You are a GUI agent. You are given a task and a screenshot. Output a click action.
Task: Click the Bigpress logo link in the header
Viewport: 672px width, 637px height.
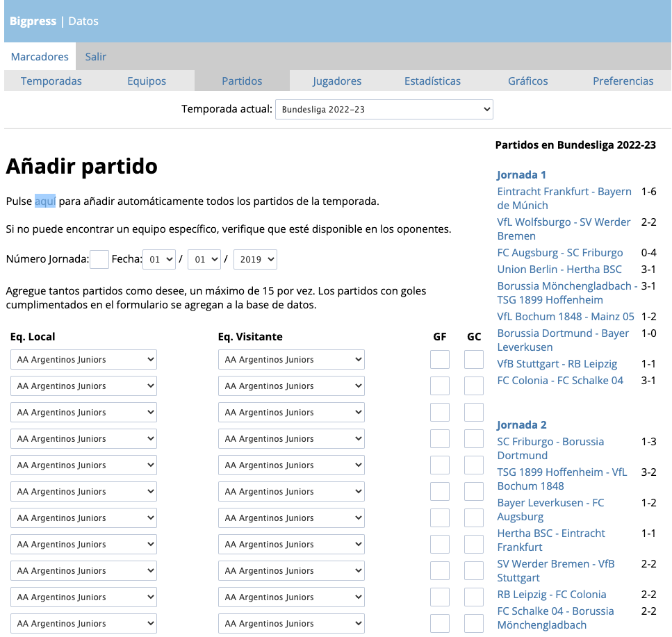(x=33, y=22)
